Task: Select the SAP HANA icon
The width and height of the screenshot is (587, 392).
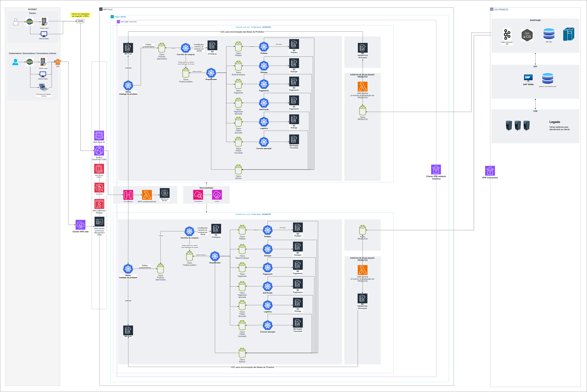Action: (528, 78)
